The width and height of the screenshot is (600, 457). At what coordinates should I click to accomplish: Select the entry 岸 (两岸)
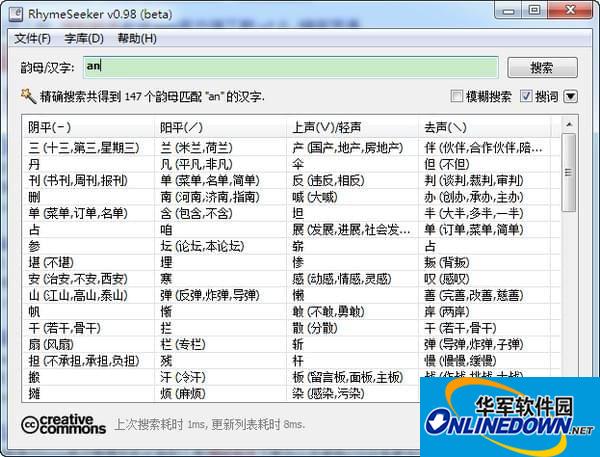(447, 312)
